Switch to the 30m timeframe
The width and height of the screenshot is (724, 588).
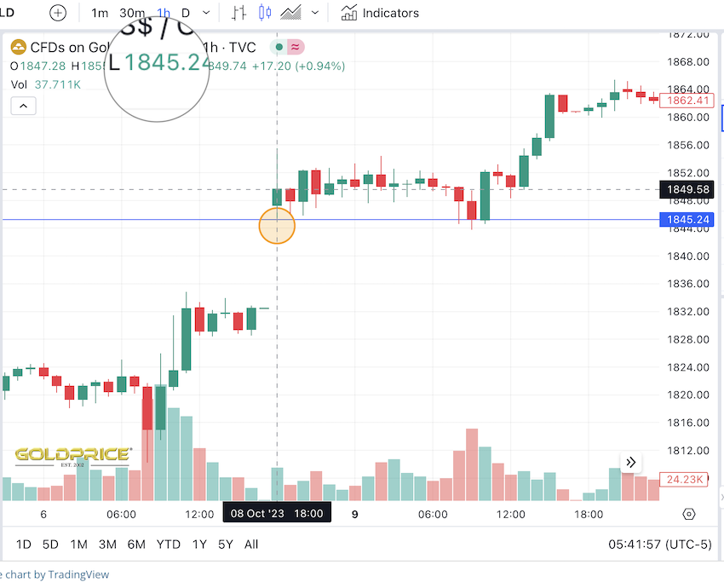132,13
